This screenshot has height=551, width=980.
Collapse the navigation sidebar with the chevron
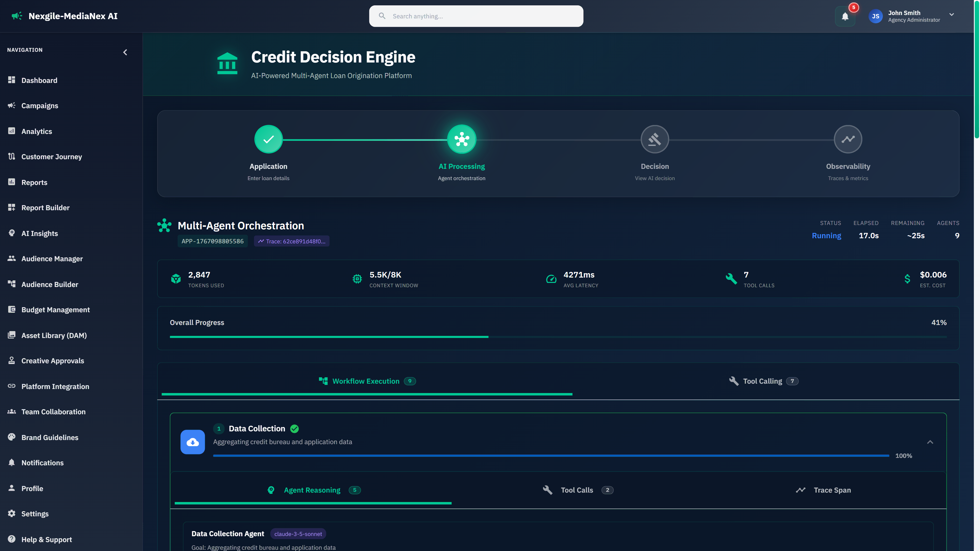[125, 52]
